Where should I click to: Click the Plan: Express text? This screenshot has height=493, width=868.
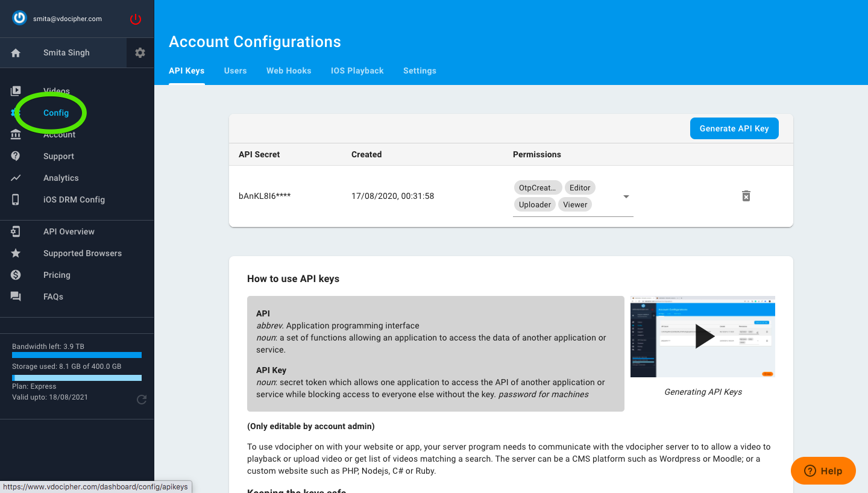coord(34,386)
